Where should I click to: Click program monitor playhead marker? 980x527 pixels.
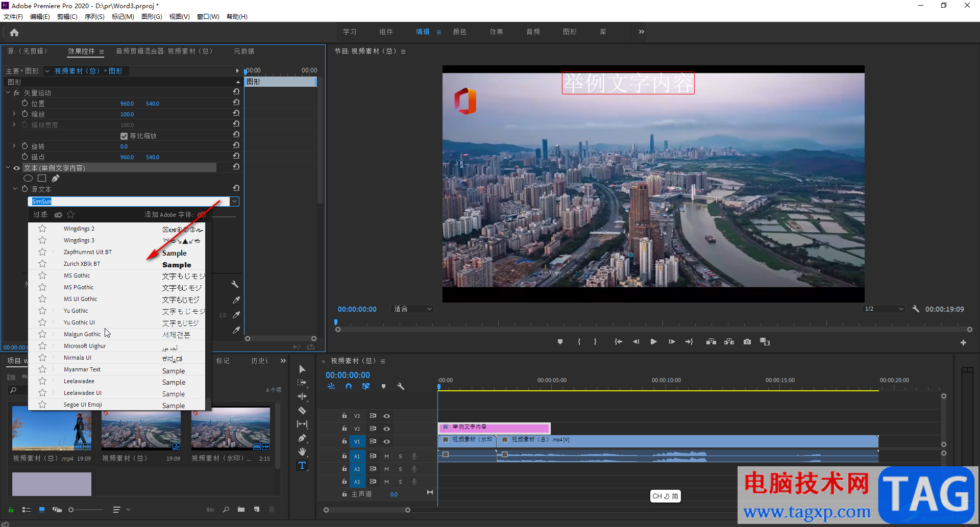pos(336,322)
